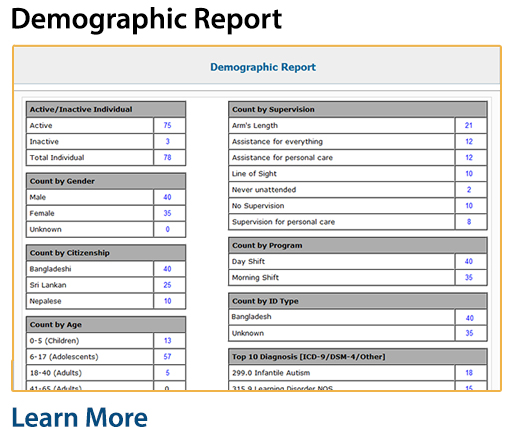Click the Female count 35
The image size is (525, 429).
coord(167,213)
